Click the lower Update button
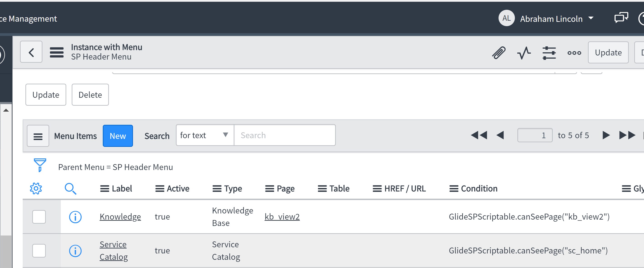The image size is (644, 268). click(x=46, y=95)
